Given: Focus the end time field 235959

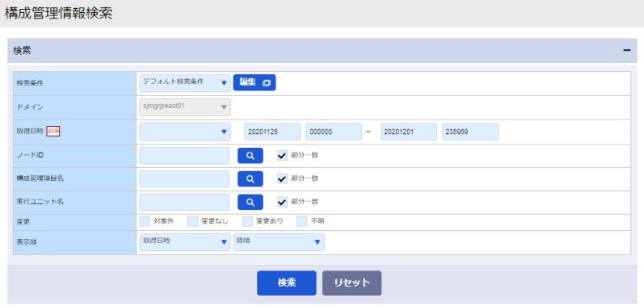Looking at the screenshot, I should 470,132.
